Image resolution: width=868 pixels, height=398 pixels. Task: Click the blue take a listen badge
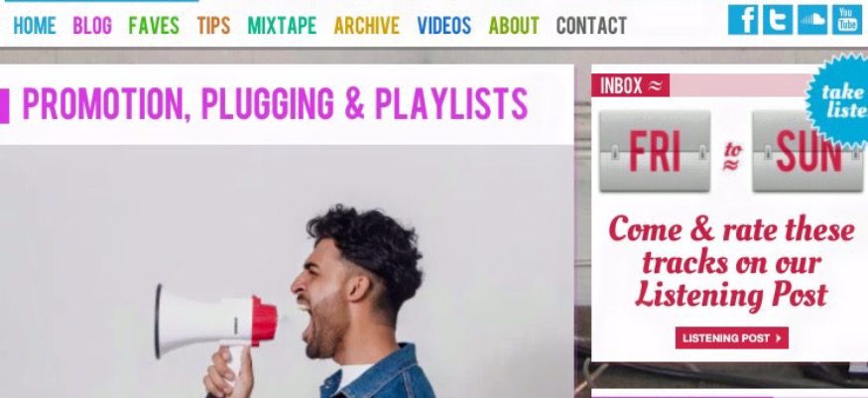coord(838,101)
